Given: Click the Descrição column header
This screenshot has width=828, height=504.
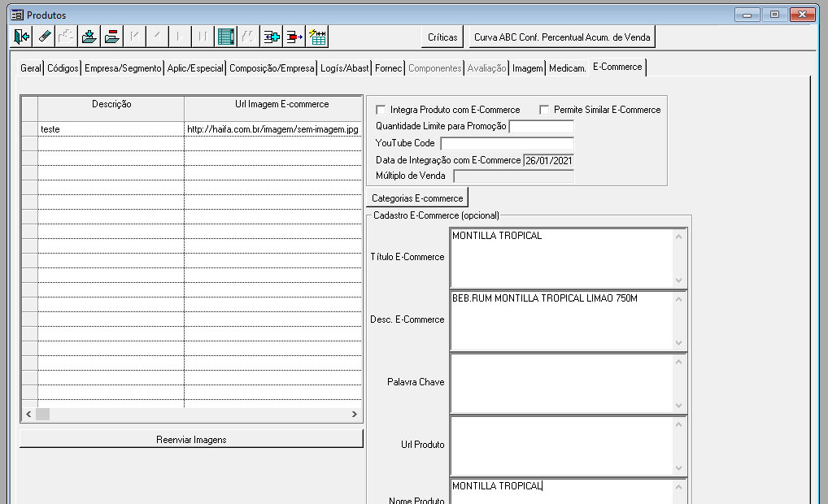Looking at the screenshot, I should [x=111, y=108].
